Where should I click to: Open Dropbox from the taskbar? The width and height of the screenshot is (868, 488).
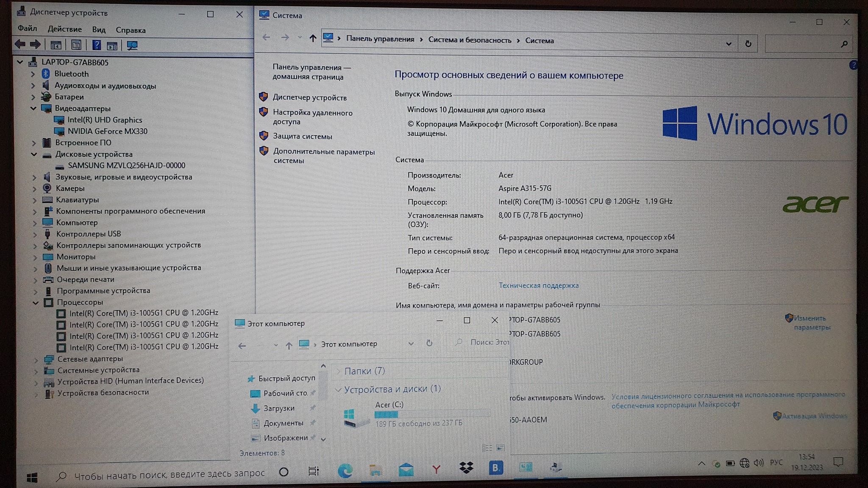pyautogui.click(x=466, y=468)
